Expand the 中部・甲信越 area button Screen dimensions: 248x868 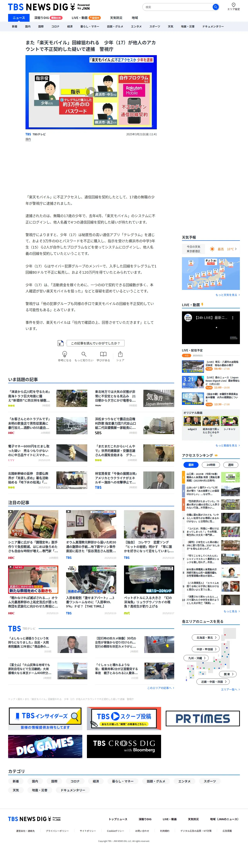[x=206, y=649]
